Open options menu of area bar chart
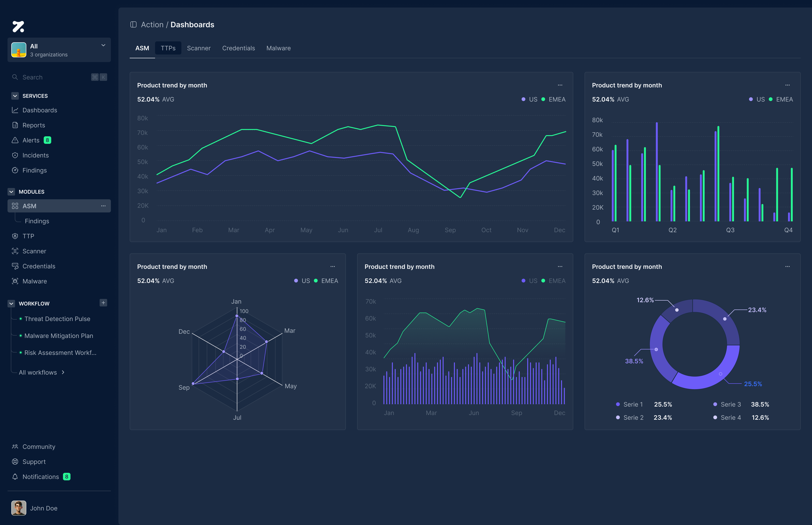Image resolution: width=812 pixels, height=525 pixels. (x=560, y=266)
